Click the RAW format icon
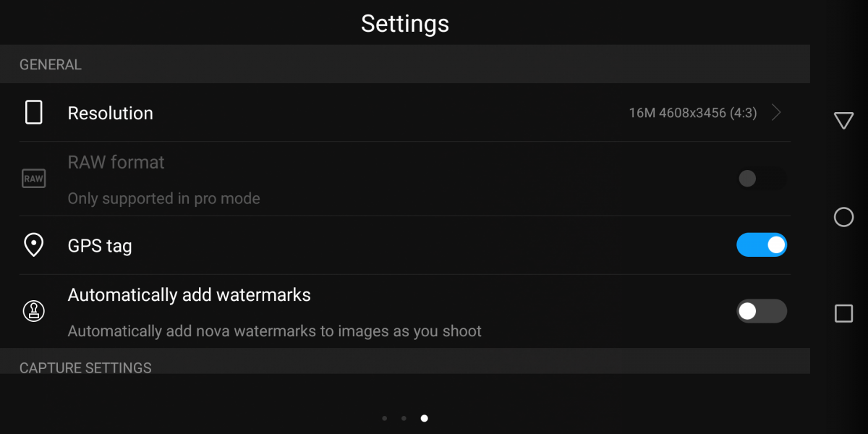The image size is (868, 434). click(33, 179)
